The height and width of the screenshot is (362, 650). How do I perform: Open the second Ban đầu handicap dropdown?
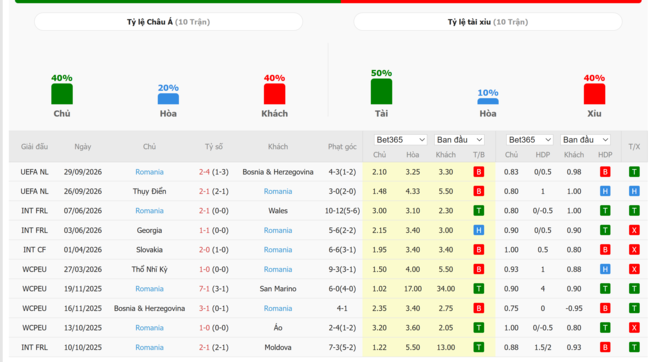[585, 140]
